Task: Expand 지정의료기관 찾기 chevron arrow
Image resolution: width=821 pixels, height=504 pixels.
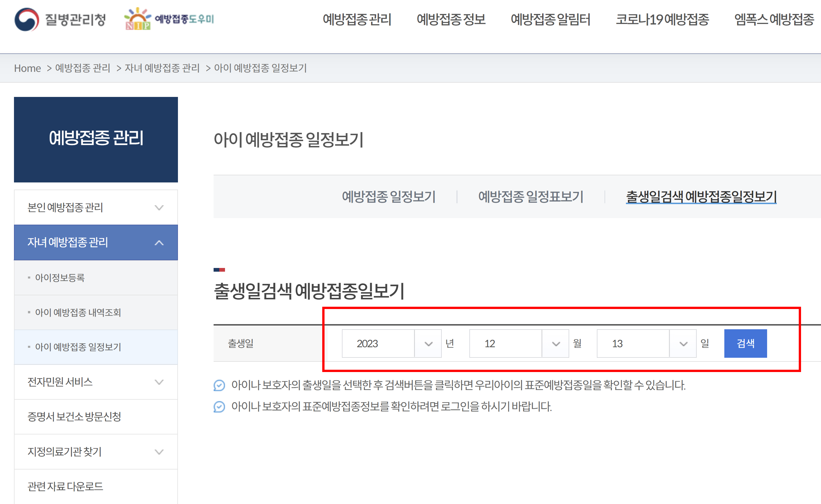Action: coord(159,452)
